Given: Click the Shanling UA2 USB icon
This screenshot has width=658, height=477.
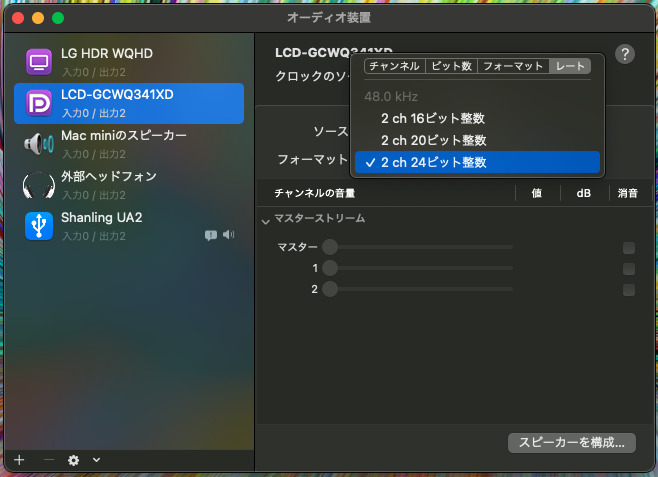Looking at the screenshot, I should [39, 226].
